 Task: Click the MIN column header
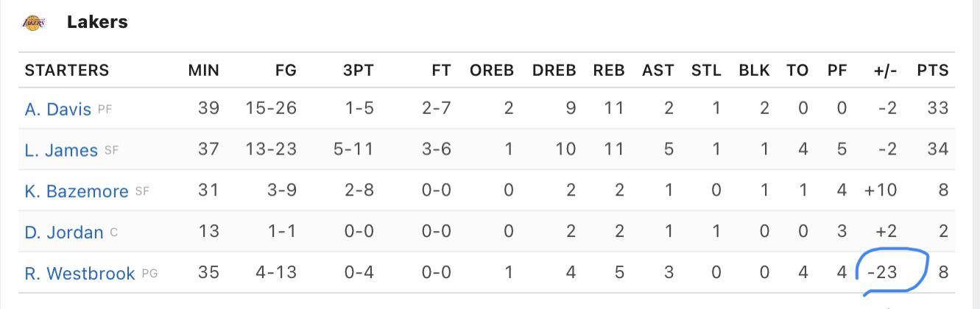point(204,71)
